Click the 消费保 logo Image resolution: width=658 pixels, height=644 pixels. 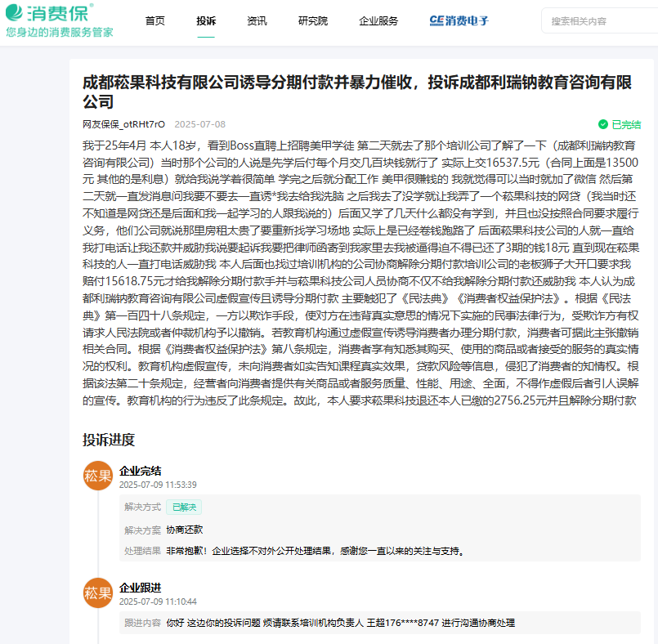click(59, 20)
